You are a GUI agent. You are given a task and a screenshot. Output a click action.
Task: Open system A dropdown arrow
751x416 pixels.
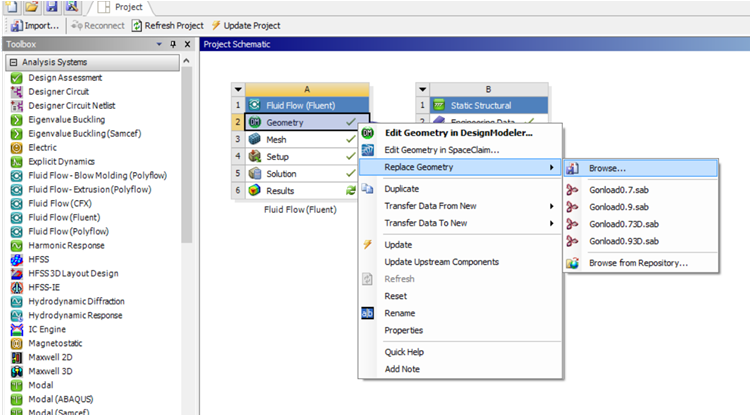(238, 89)
